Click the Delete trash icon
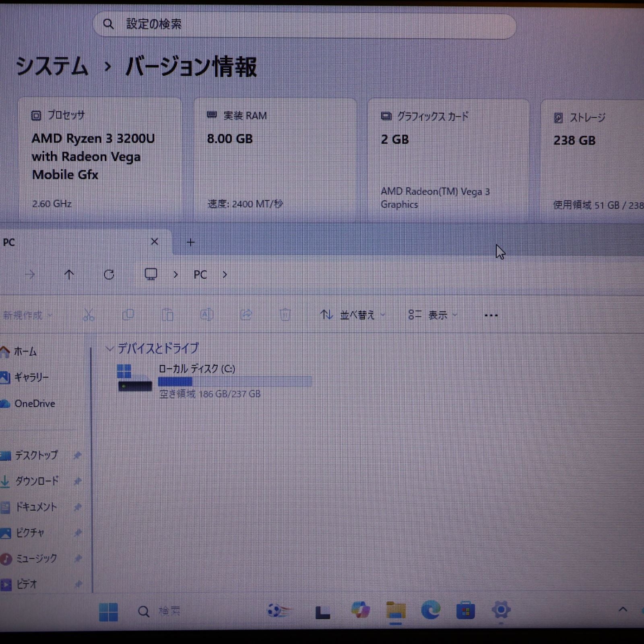 (x=285, y=315)
